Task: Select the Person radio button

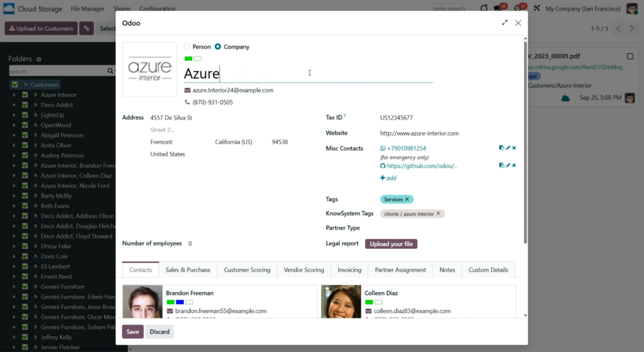Action: (187, 47)
